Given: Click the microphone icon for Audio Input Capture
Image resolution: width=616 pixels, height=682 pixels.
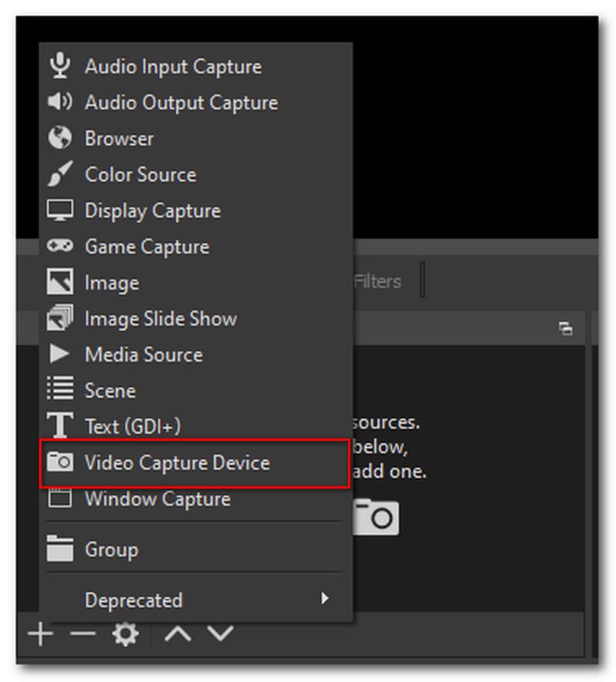Looking at the screenshot, I should pyautogui.click(x=59, y=66).
